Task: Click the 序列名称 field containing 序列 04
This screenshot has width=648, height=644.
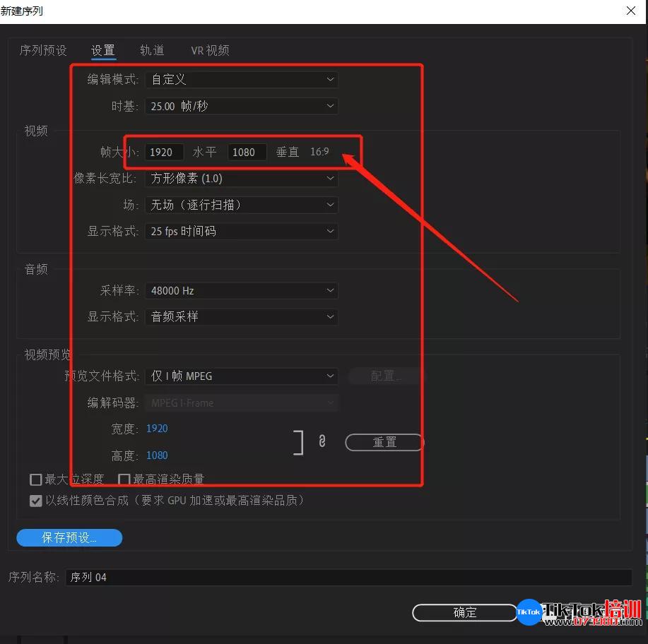Action: [348, 577]
